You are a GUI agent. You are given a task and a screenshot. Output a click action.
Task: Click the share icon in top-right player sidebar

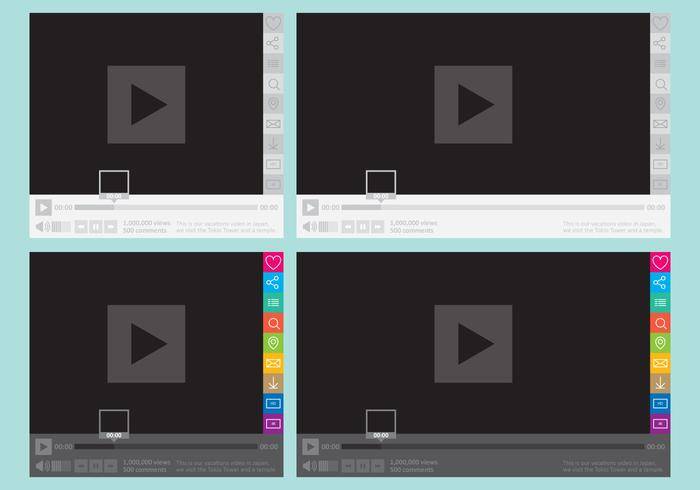pyautogui.click(x=660, y=43)
